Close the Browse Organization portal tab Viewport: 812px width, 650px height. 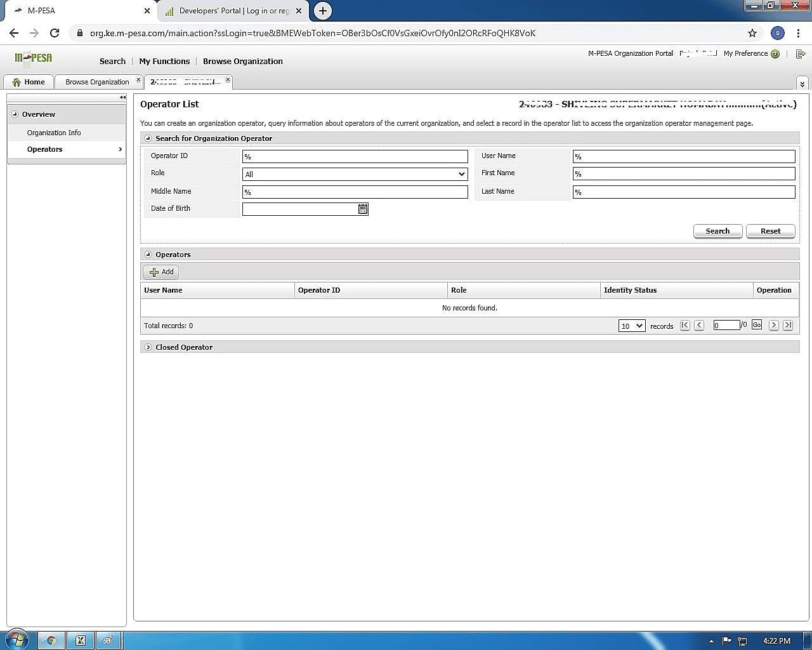tap(138, 80)
